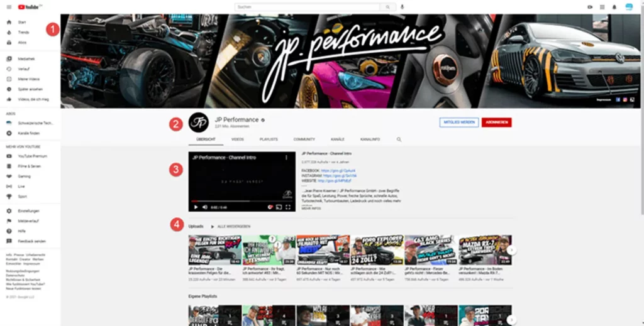644x326 pixels.
Task: Open the Facebook goo.gl link
Action: pos(338,171)
